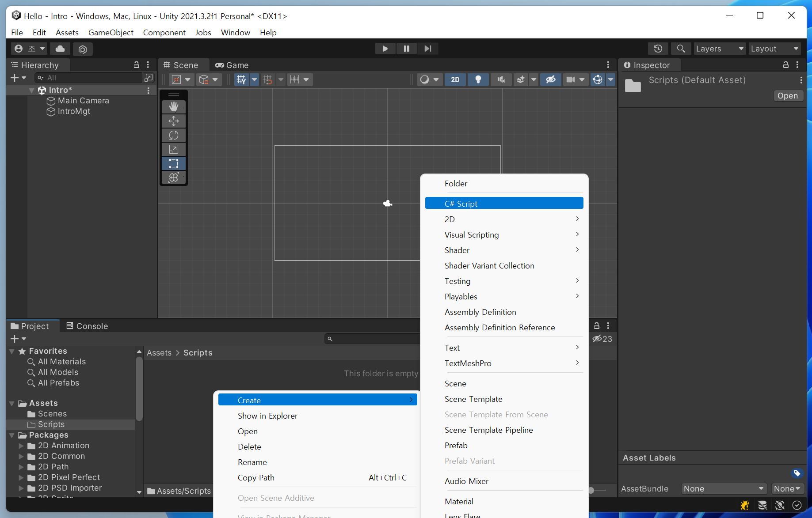Toggle 2D view mode in Scene
This screenshot has height=518, width=812.
click(455, 79)
